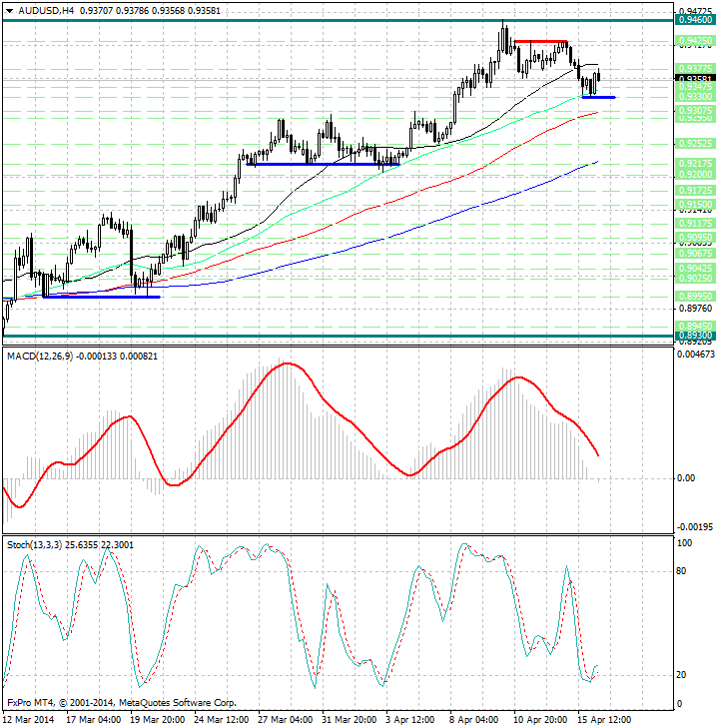Click the 0.90675 price level label

[695, 254]
